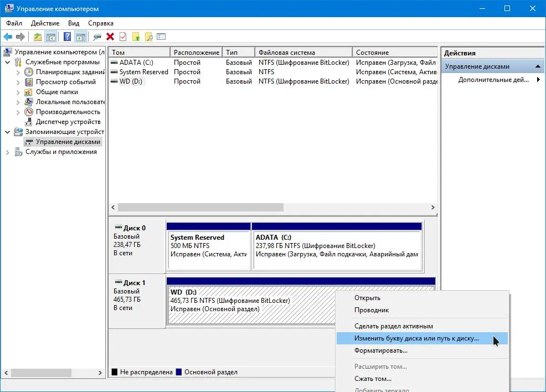
Task: Click the Up one level folder icon
Action: (x=37, y=37)
